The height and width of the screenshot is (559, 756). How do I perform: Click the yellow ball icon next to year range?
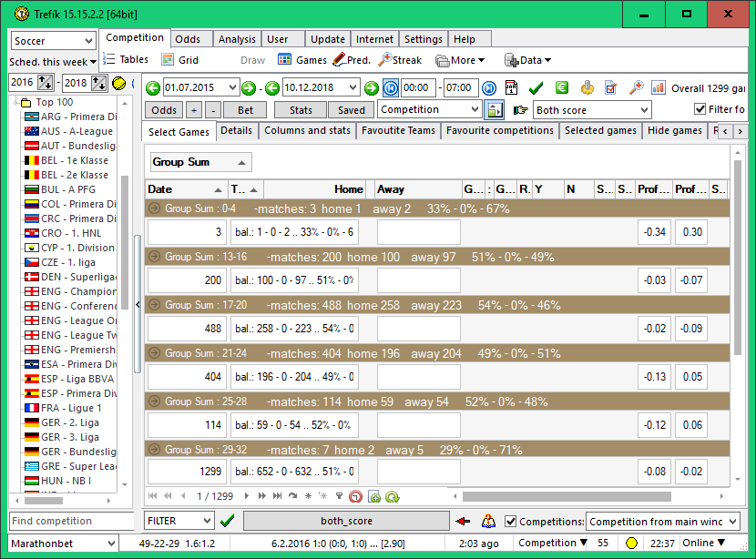pos(119,83)
